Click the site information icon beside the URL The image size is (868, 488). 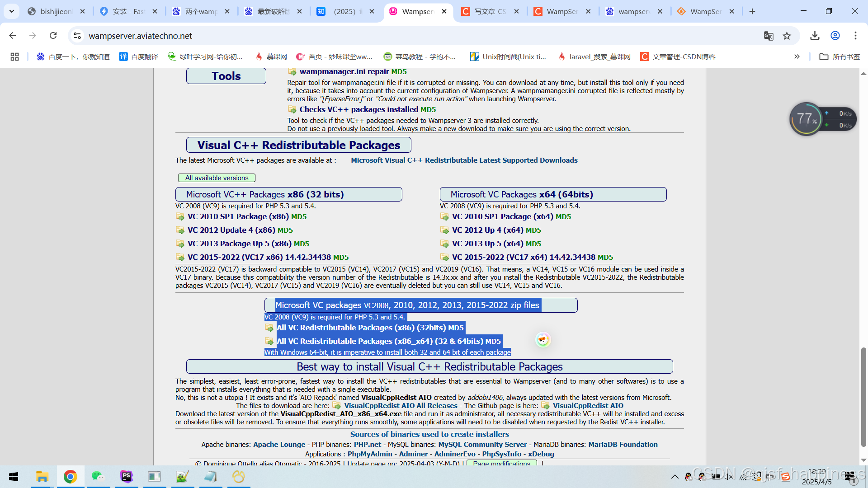(77, 36)
